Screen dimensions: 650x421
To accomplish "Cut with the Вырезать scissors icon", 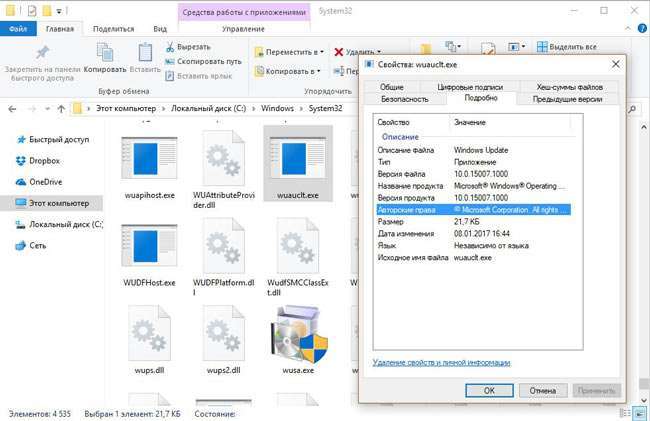I will 170,47.
